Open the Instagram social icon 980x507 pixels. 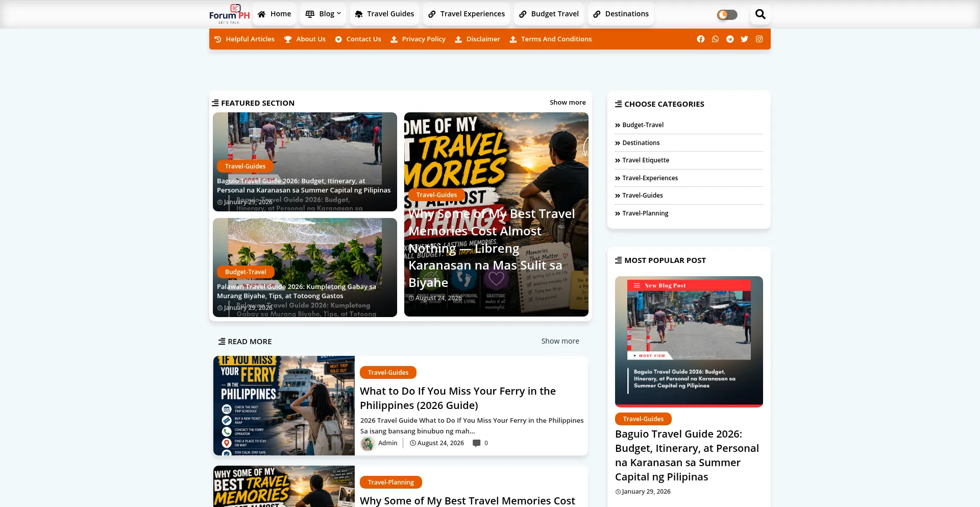[x=759, y=39]
